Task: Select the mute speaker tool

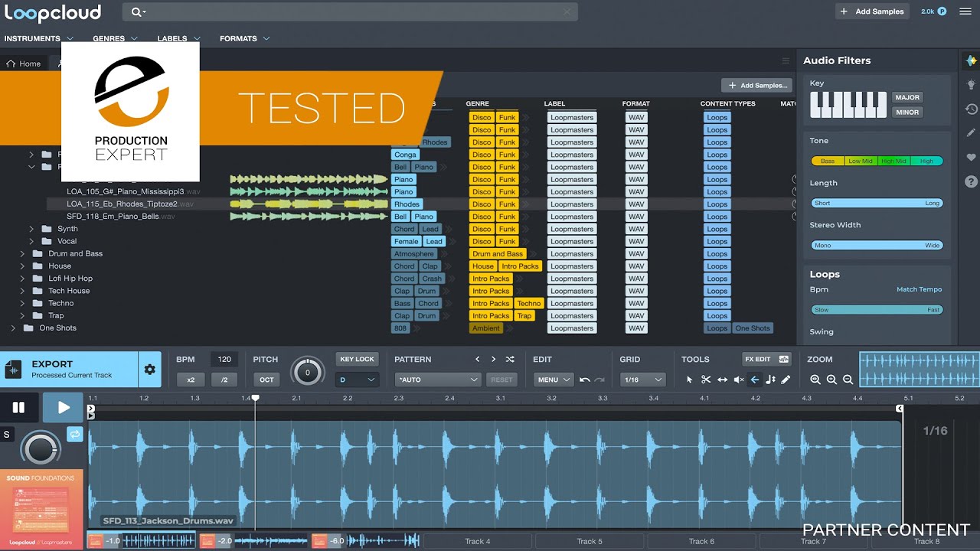Action: click(x=739, y=380)
